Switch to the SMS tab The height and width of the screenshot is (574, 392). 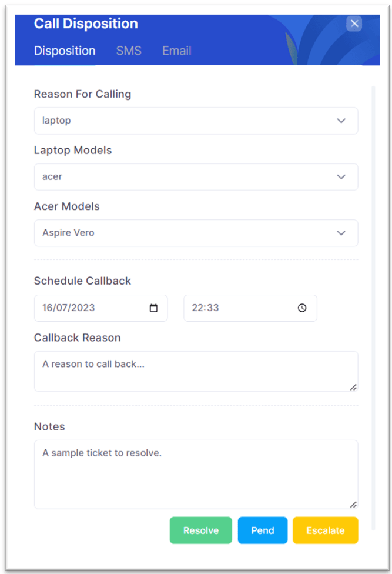pos(129,51)
